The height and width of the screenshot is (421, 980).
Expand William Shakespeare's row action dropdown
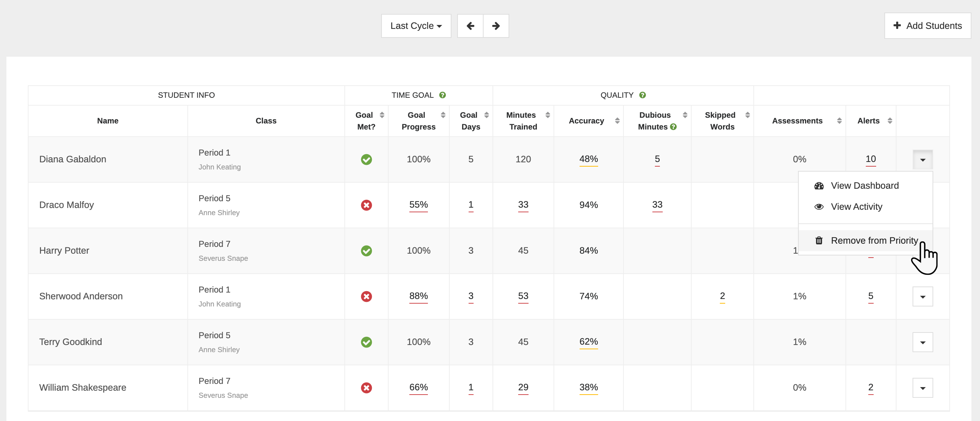pos(923,388)
